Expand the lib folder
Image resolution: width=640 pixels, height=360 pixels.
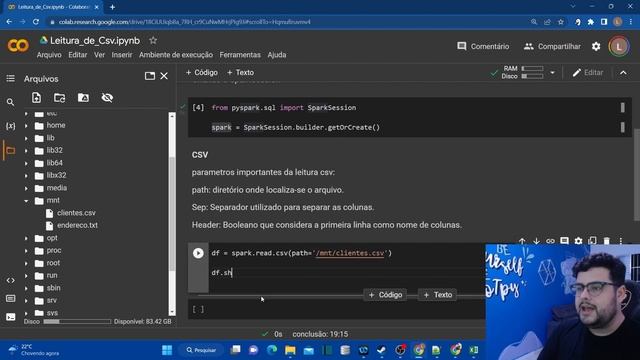(27, 138)
